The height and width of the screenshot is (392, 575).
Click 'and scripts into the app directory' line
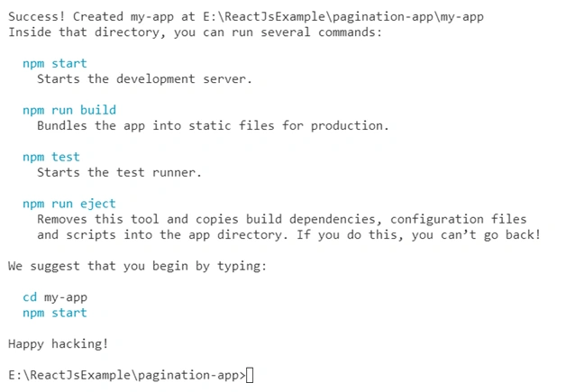tap(289, 234)
